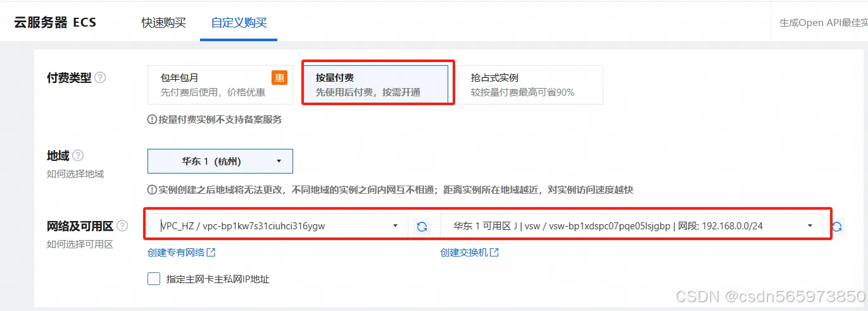868x311 pixels.
Task: Enable 指定主网卡主私网IP地址 checkbox
Action: click(154, 279)
